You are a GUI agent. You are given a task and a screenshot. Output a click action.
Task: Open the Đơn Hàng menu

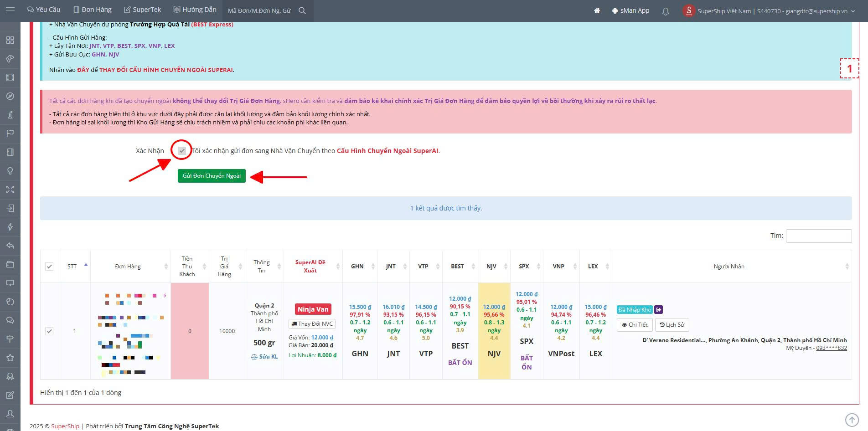(x=93, y=10)
